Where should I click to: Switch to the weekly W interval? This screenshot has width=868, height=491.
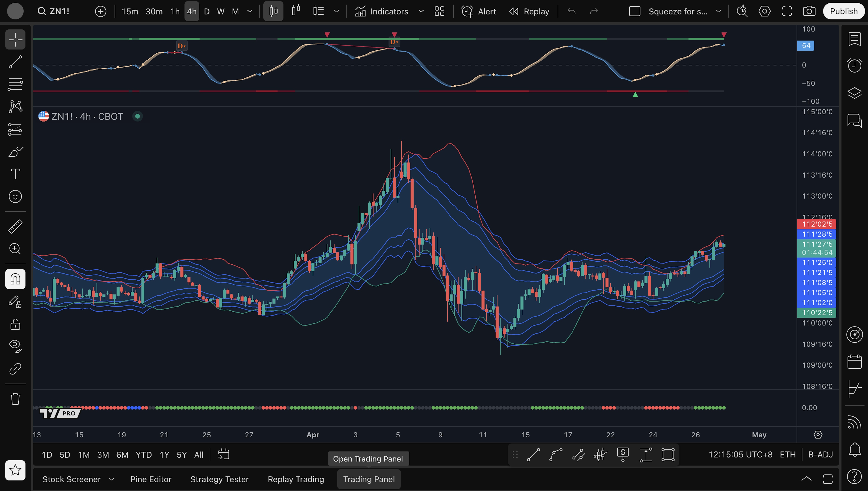point(221,12)
